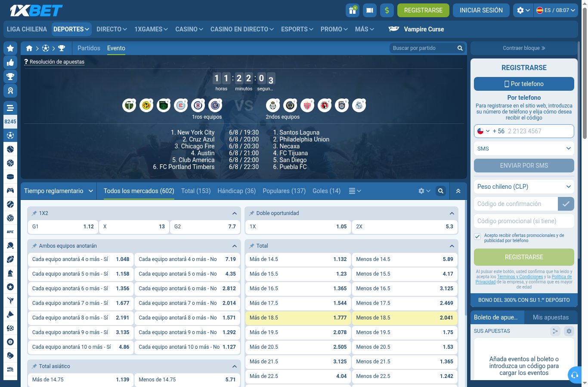This screenshot has width=588, height=387.
Task: Open Resolución de apuestas help link
Action: [54, 62]
